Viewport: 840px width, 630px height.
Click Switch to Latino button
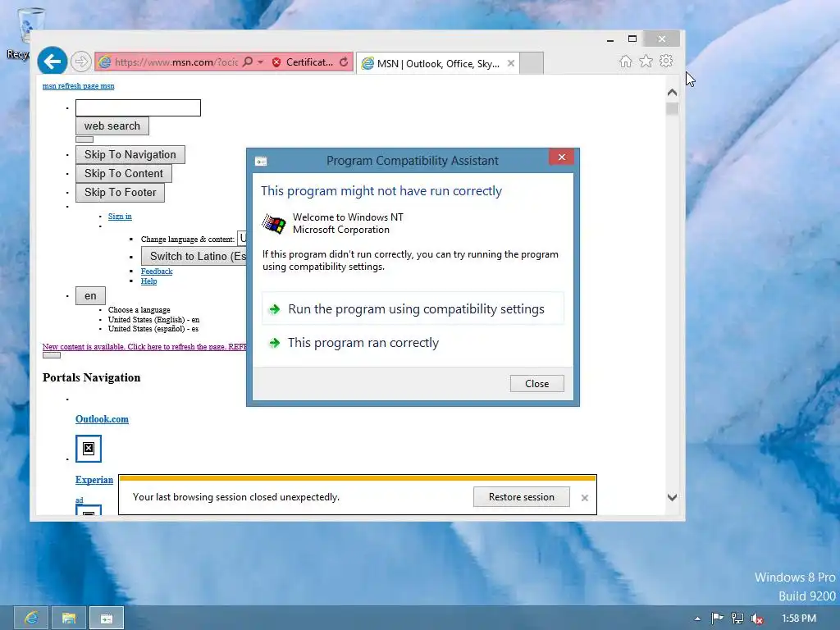point(194,256)
